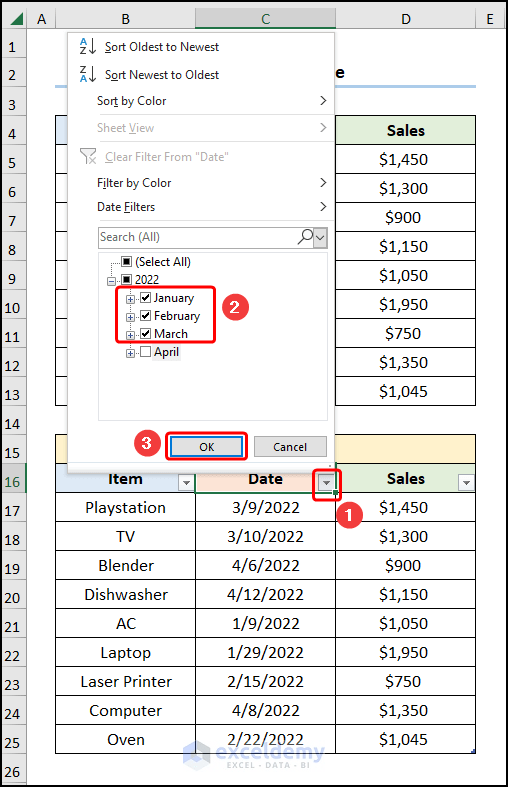Click the AC item cell

point(125,624)
